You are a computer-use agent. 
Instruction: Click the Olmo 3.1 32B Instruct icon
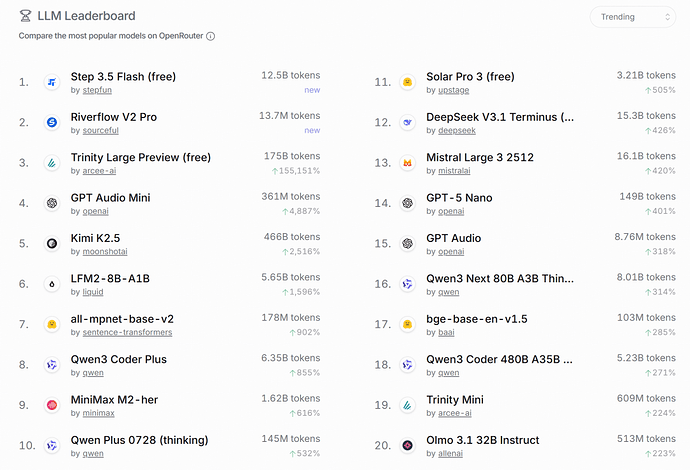407,446
